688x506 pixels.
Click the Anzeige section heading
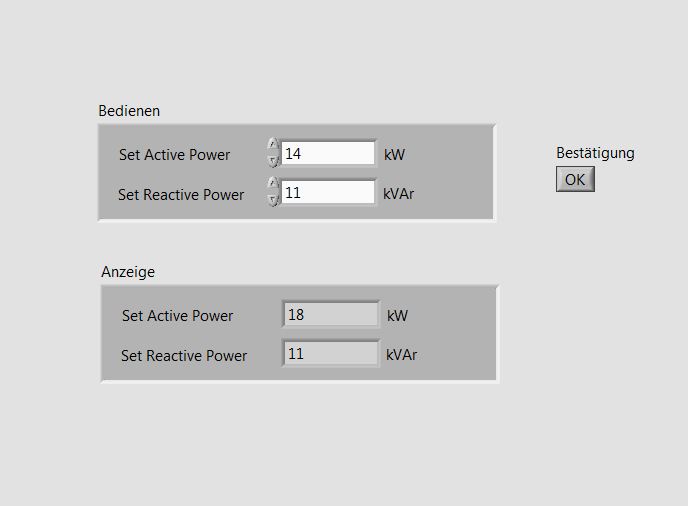coord(128,272)
